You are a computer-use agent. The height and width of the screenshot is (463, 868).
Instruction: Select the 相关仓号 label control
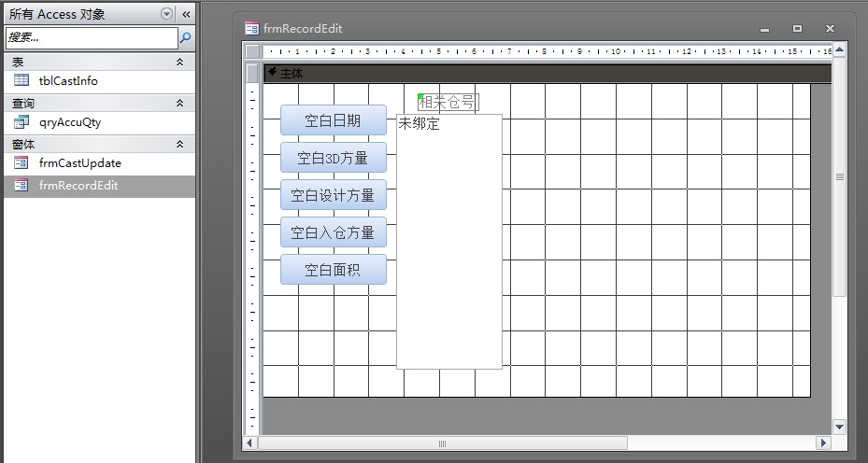[448, 102]
